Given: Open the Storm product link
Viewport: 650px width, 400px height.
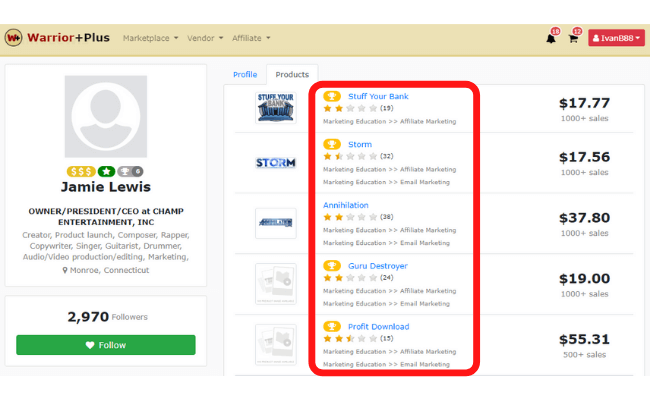Looking at the screenshot, I should 360,144.
